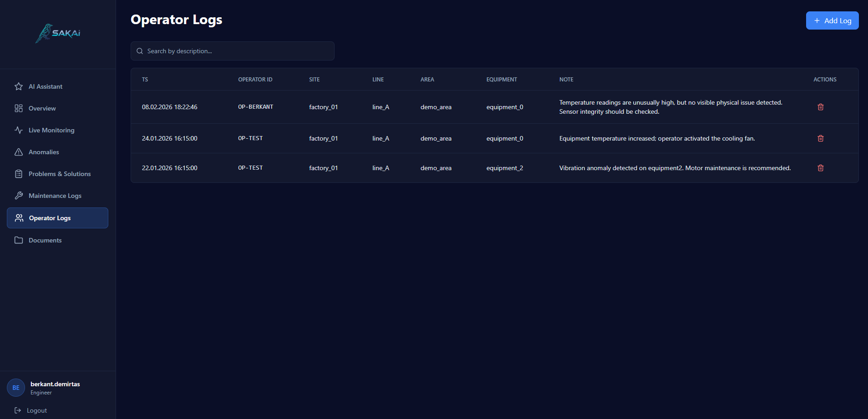Go to Live Monitoring

point(51,130)
